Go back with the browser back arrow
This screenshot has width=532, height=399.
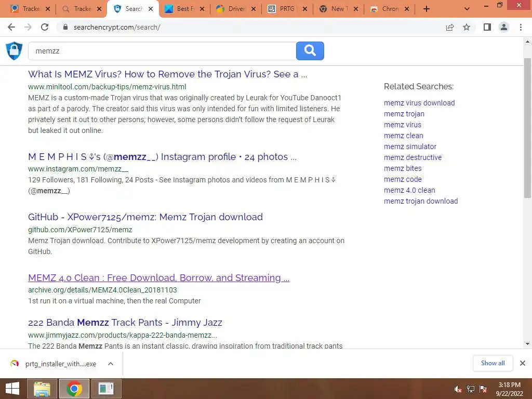[x=11, y=27]
